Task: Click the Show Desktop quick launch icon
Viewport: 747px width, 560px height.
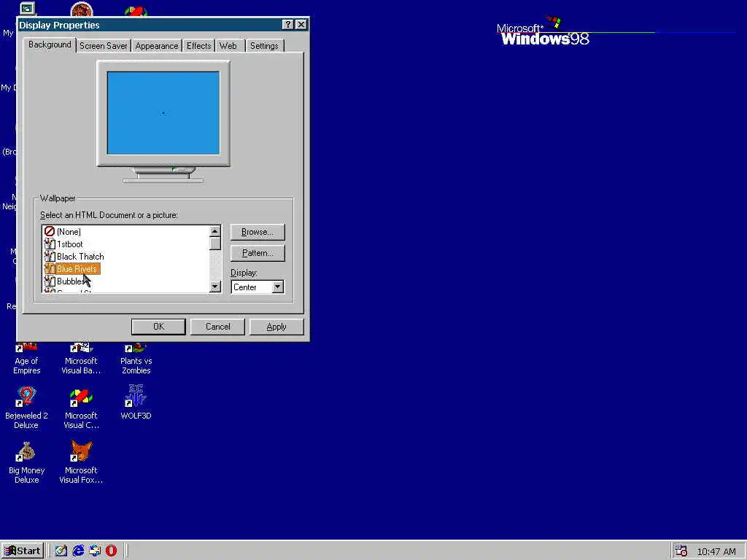Action: [x=61, y=551]
